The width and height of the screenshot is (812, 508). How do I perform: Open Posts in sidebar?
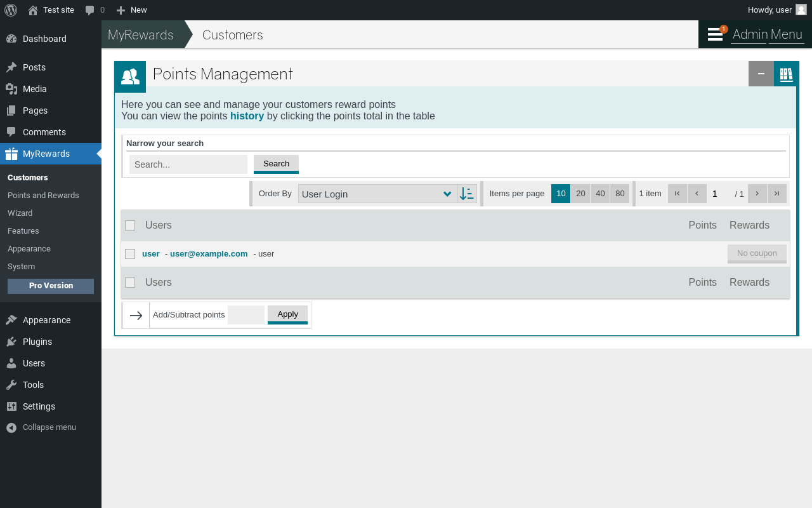(51, 67)
